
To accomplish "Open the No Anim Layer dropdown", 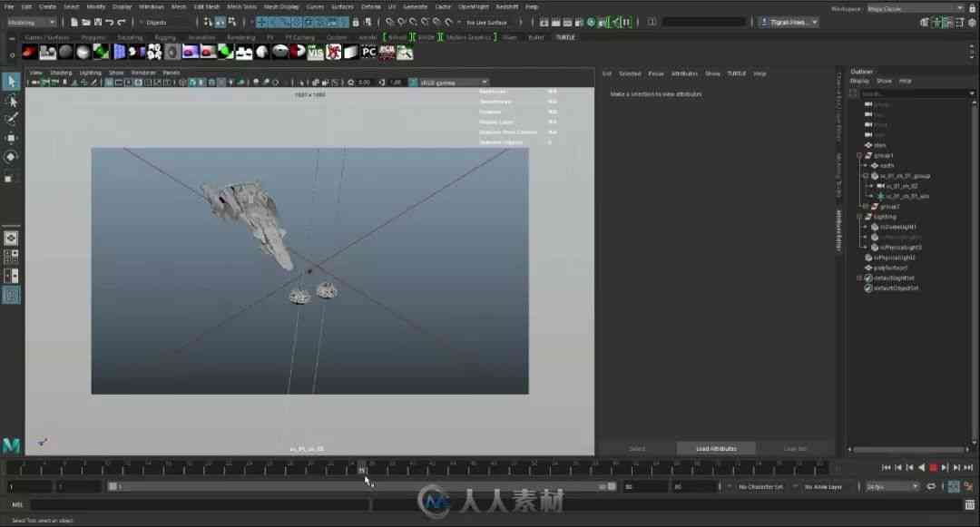I will point(824,486).
